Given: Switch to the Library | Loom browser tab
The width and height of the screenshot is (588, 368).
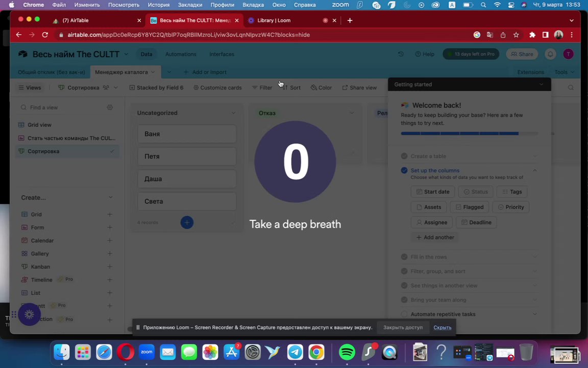Looking at the screenshot, I should click(292, 20).
